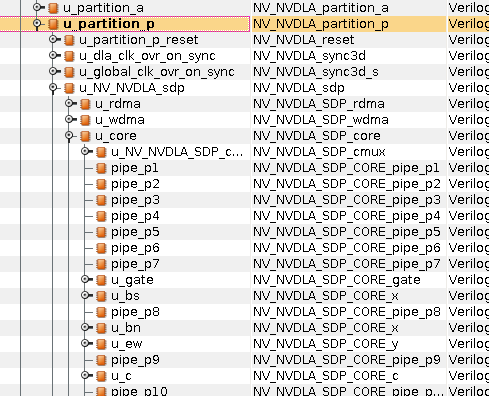Image resolution: width=489 pixels, height=396 pixels.
Task: Select the u_dla_clk_ovr_on_sync instance name
Action: (147, 56)
